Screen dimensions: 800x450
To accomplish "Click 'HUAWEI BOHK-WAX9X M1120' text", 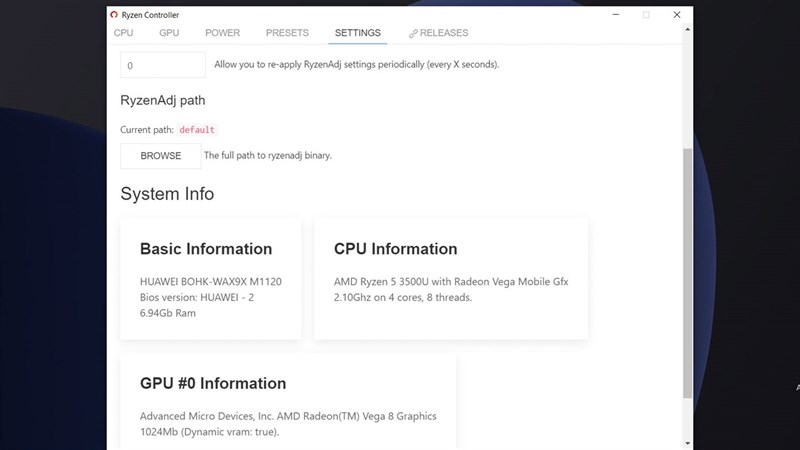I will tap(211, 282).
